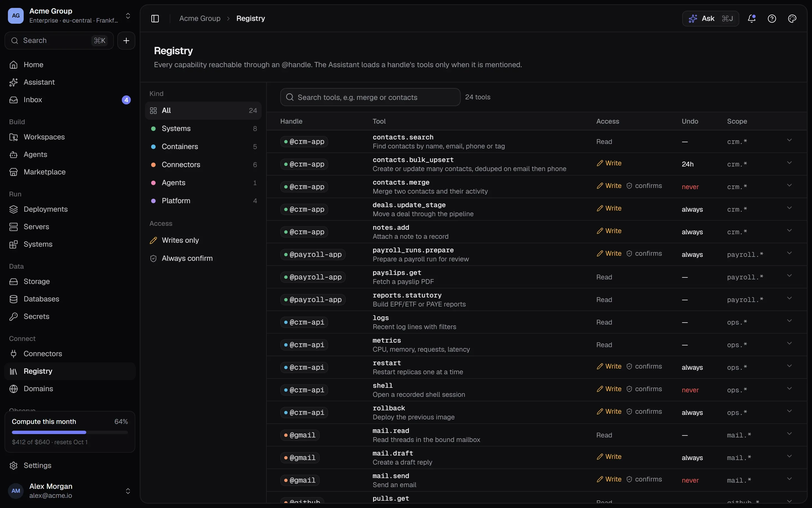Click the @crm-api handle on rollback row

(304, 413)
